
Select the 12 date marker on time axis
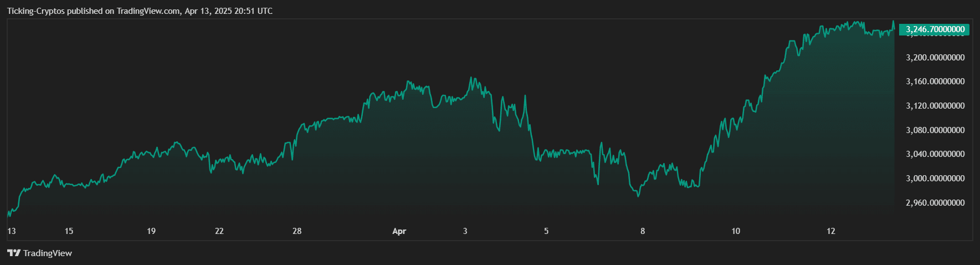pos(831,231)
